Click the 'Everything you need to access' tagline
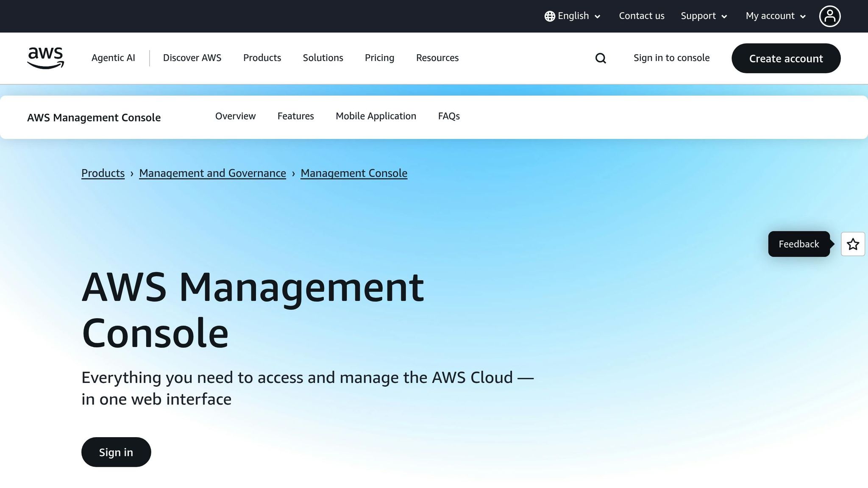This screenshot has width=868, height=488. pyautogui.click(x=307, y=388)
